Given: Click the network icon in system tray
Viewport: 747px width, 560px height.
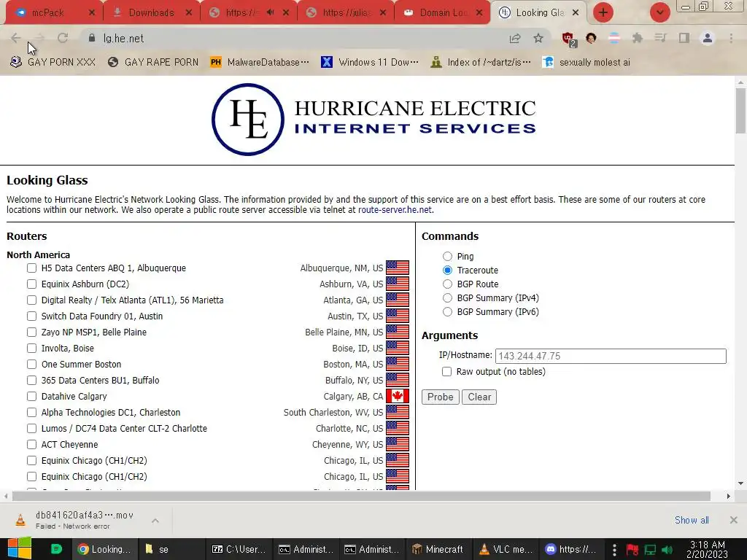Looking at the screenshot, I should pyautogui.click(x=650, y=550).
